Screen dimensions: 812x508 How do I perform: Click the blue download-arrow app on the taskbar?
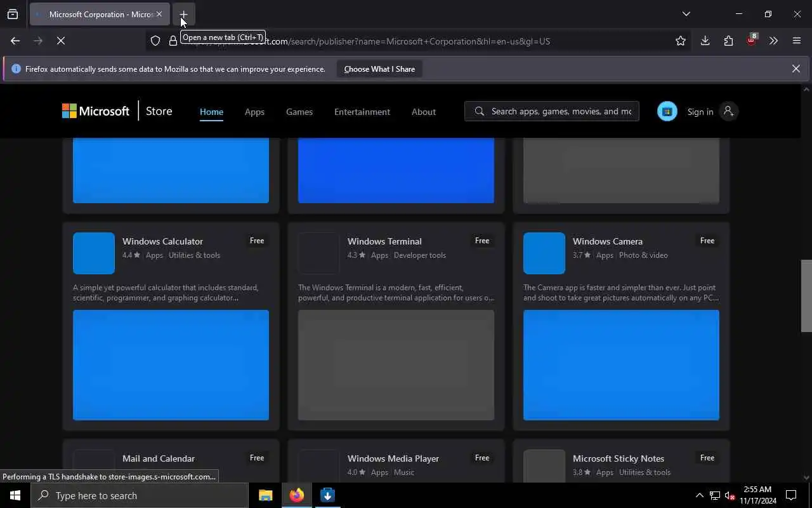327,495
